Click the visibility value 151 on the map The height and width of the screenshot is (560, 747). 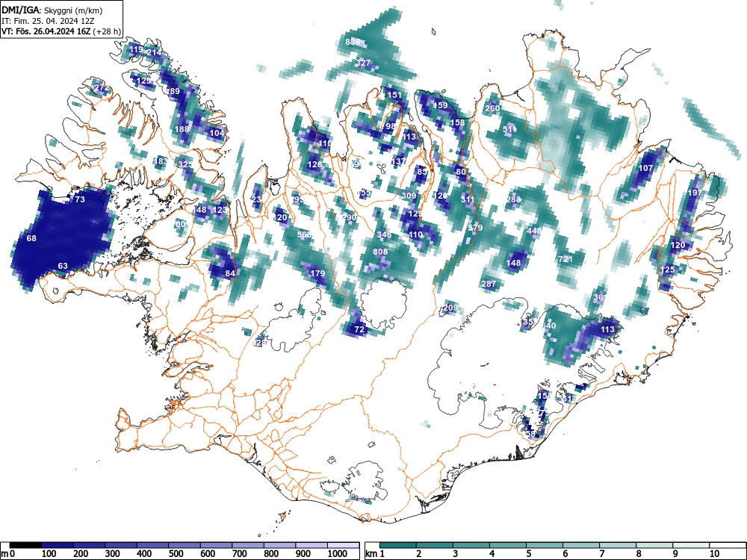pyautogui.click(x=394, y=96)
